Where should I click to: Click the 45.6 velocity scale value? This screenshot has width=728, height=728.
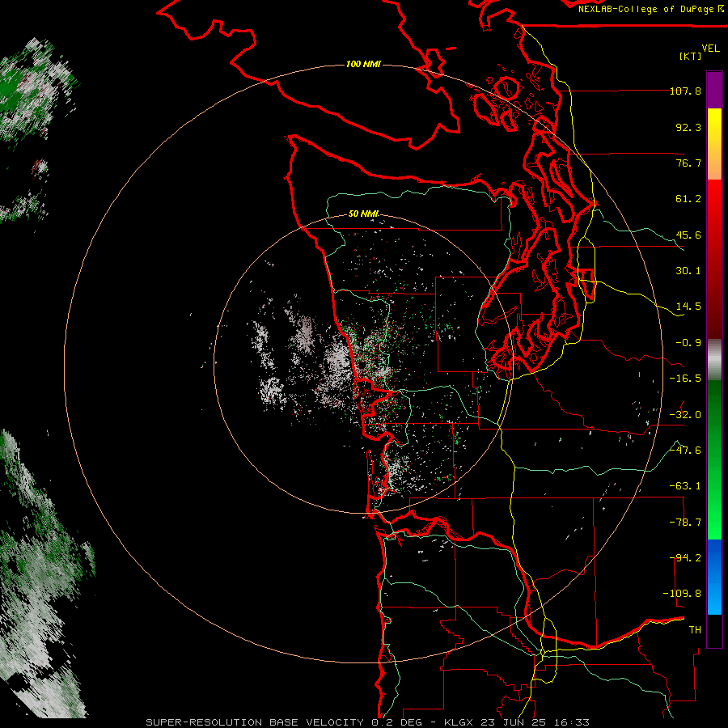tap(688, 235)
